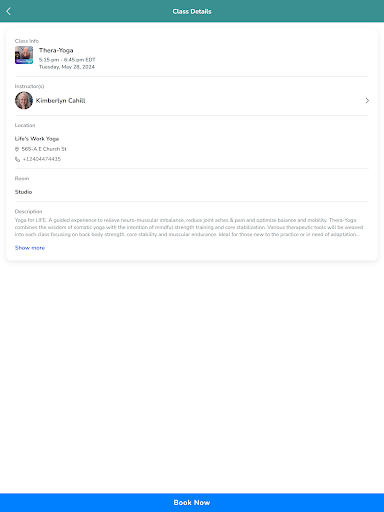Viewport: 384px width, 512px height.
Task: Tap the Studio room entry
Action: point(23,192)
